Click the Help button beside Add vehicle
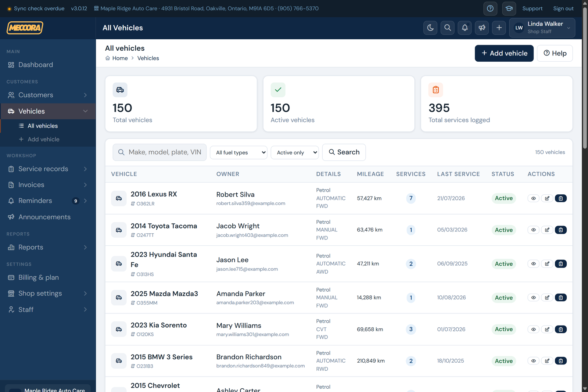The height and width of the screenshot is (392, 588). click(x=555, y=53)
